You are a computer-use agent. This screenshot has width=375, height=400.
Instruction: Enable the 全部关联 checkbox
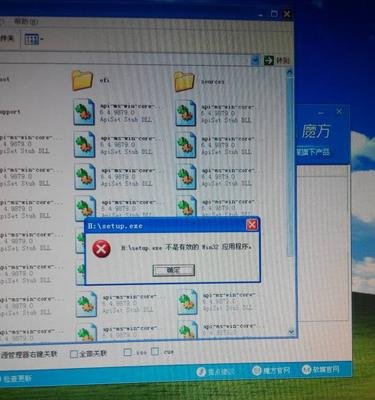point(73,354)
